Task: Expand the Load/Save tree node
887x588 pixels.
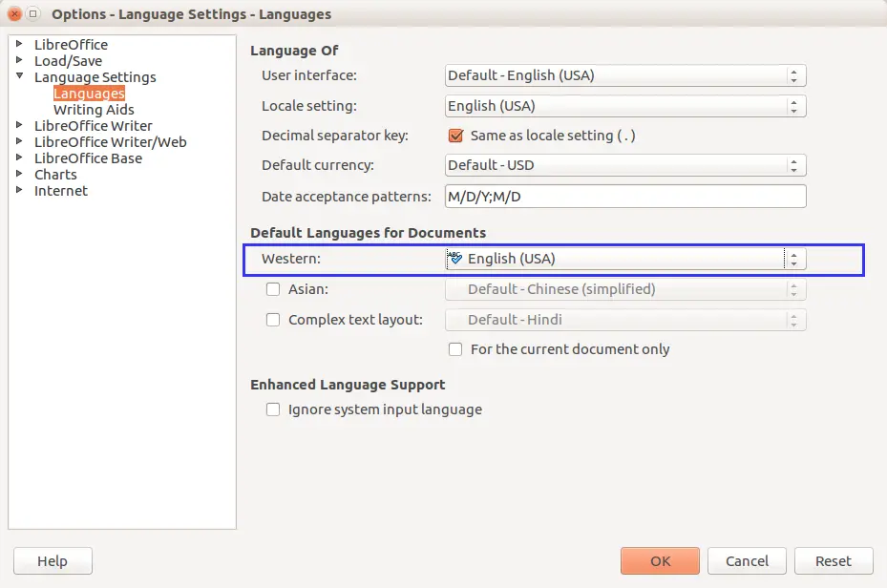Action: [19, 60]
